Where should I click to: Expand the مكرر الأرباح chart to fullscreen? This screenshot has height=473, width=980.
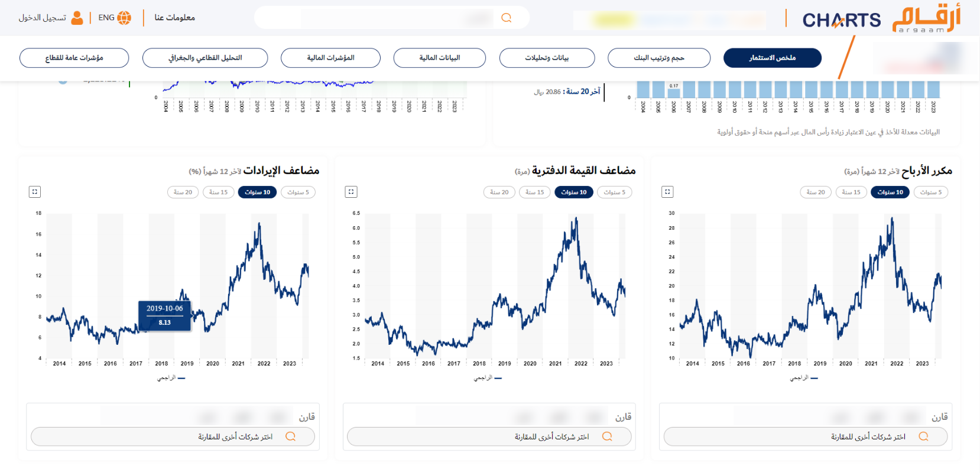pyautogui.click(x=667, y=191)
